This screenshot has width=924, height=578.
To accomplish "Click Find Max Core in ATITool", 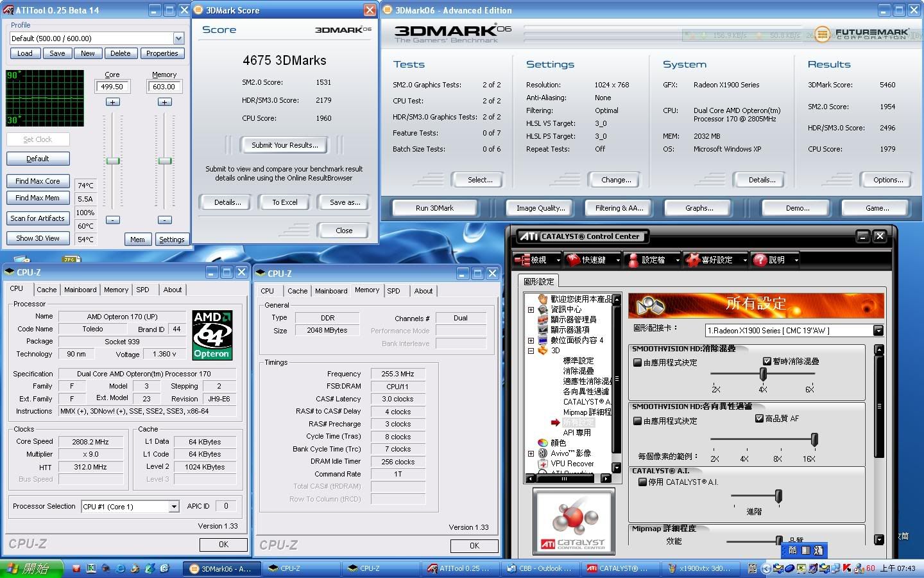I will pyautogui.click(x=38, y=181).
